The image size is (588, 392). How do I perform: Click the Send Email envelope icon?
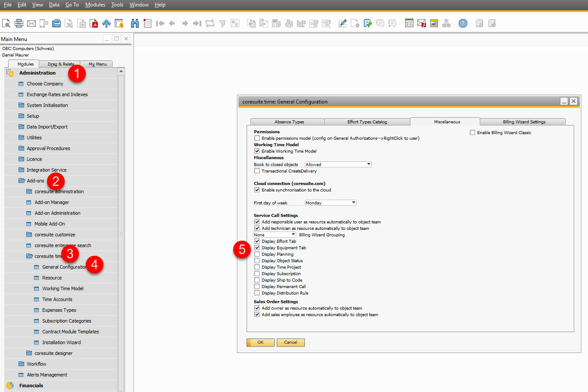coord(31,23)
